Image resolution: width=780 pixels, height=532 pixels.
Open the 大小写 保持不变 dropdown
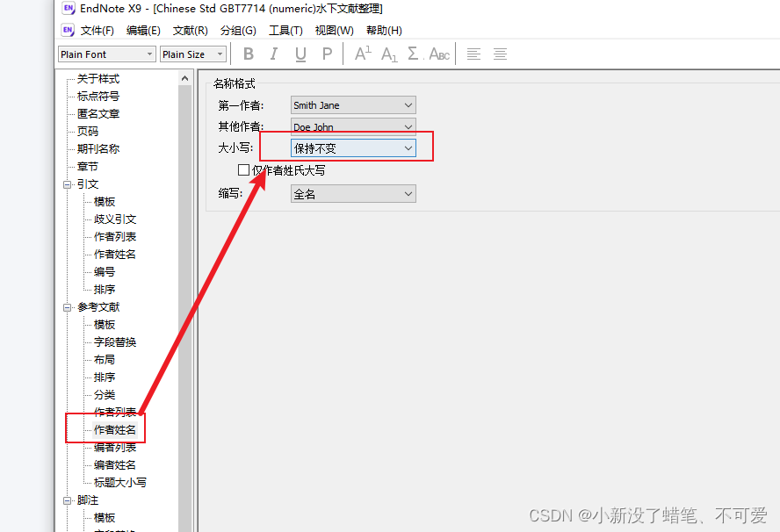pos(353,148)
